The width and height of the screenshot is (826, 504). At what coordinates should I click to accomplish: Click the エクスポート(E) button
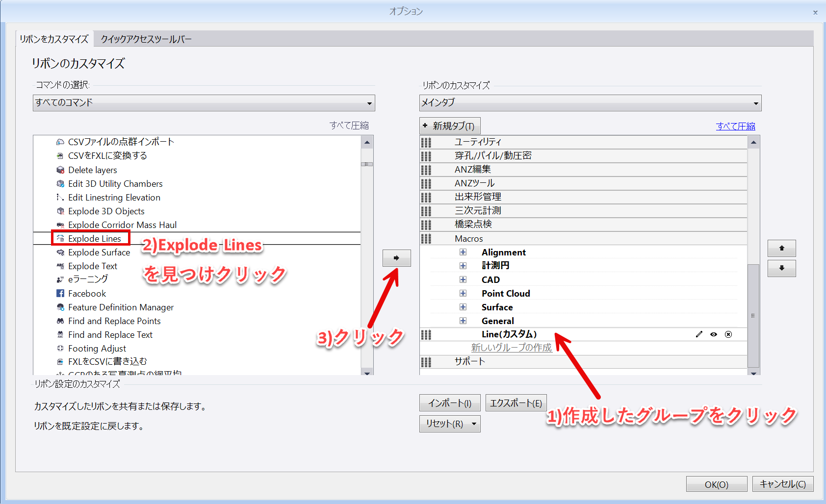pyautogui.click(x=516, y=403)
